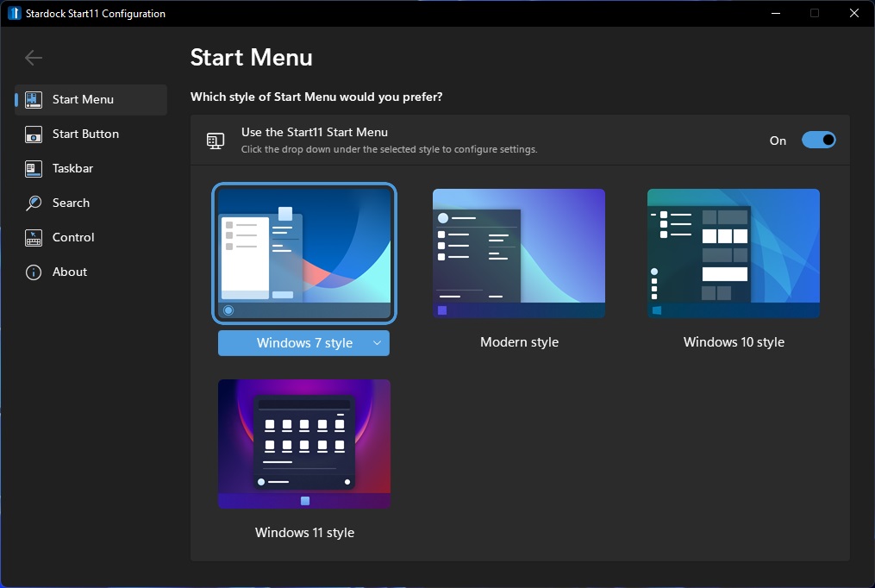Screen dimensions: 875x588
Task: Switch to the Taskbar section
Action: 91,168
